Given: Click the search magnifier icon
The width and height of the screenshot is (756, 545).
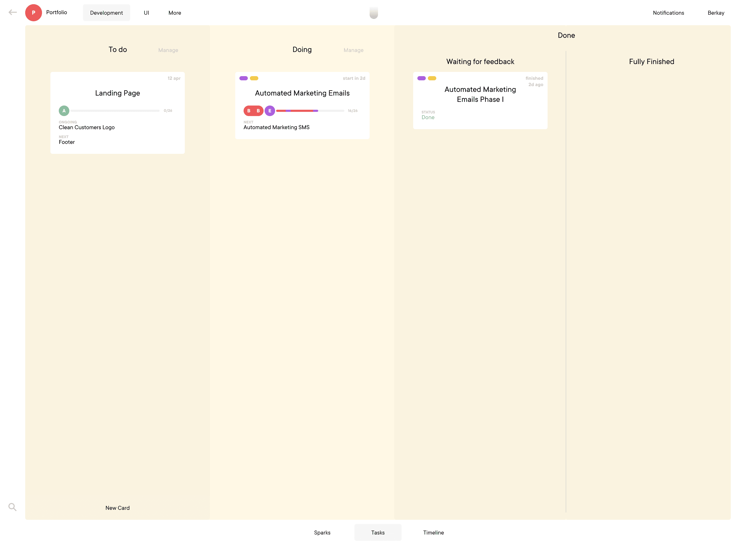Looking at the screenshot, I should coord(12,507).
